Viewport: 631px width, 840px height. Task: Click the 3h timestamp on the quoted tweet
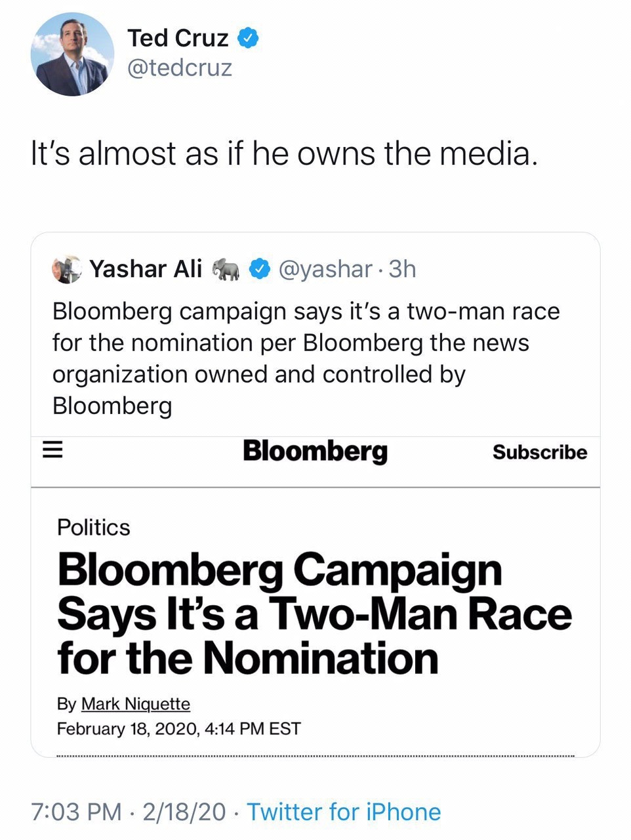point(402,269)
